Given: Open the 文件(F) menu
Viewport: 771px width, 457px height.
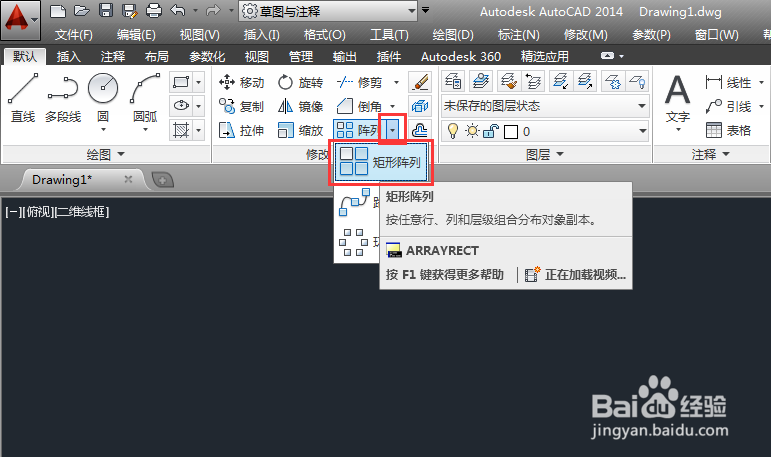Looking at the screenshot, I should pos(74,35).
